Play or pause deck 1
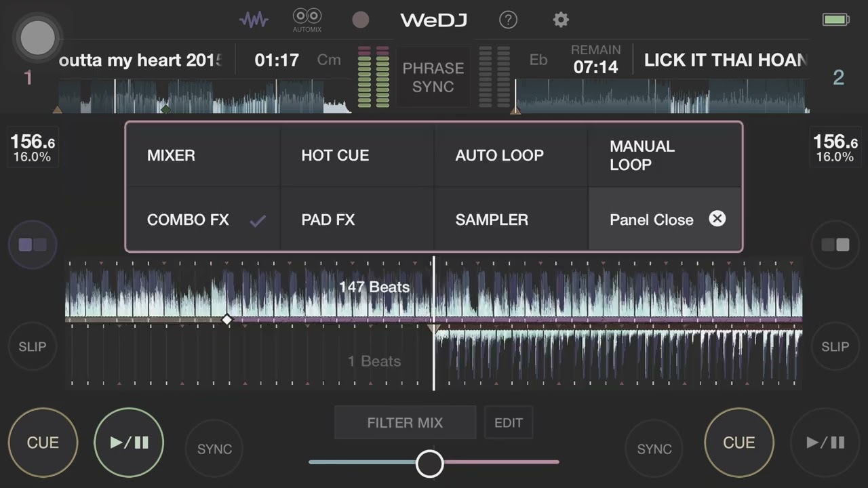Screen dimensions: 868x488 [129, 443]
